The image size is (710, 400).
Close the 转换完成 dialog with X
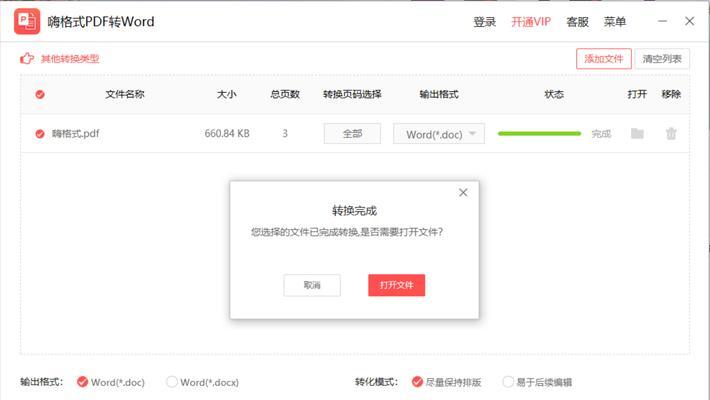tap(463, 193)
